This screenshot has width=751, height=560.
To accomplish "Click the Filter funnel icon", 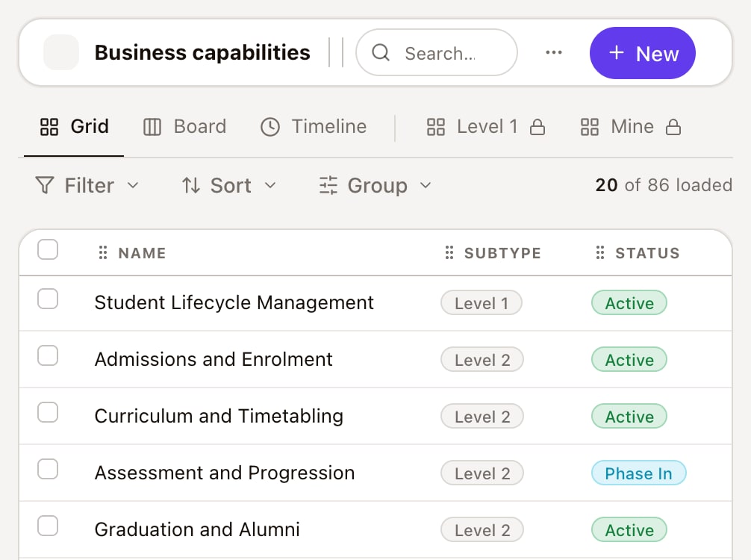I will pos(45,185).
